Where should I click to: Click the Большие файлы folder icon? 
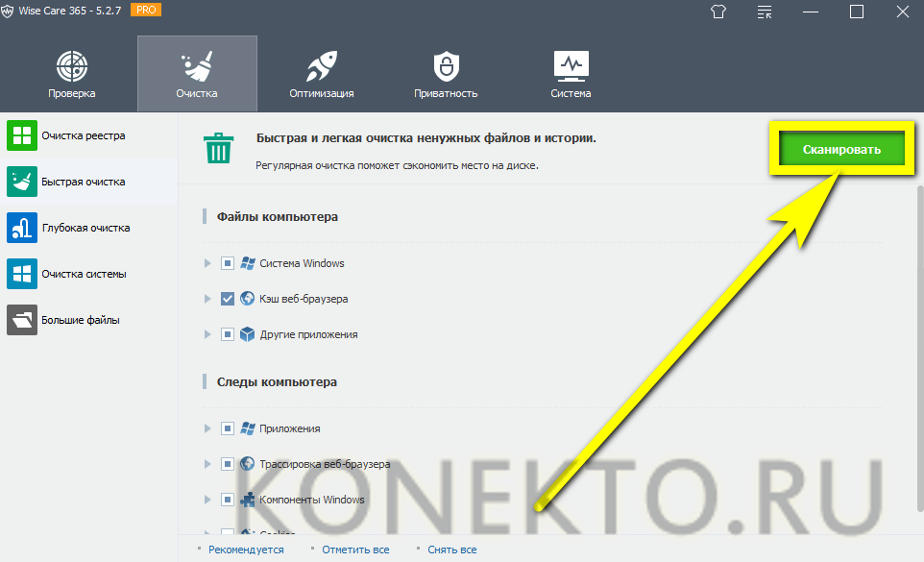pos(22,320)
